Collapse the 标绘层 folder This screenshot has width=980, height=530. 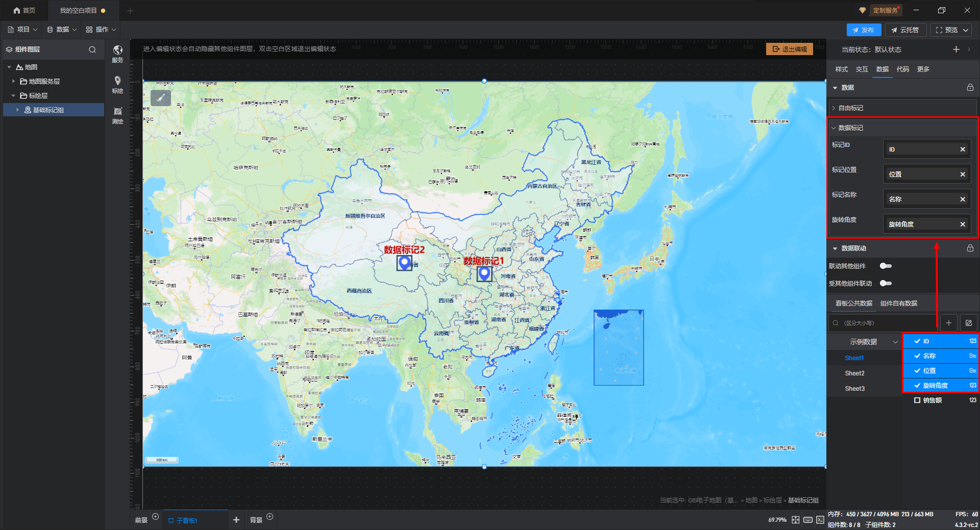click(13, 96)
